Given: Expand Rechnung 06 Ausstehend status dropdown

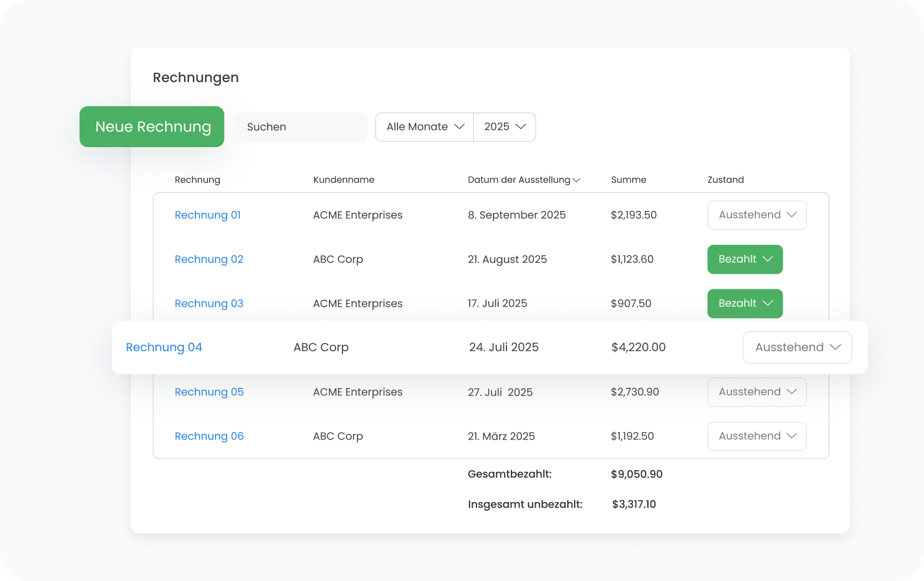Looking at the screenshot, I should point(757,436).
